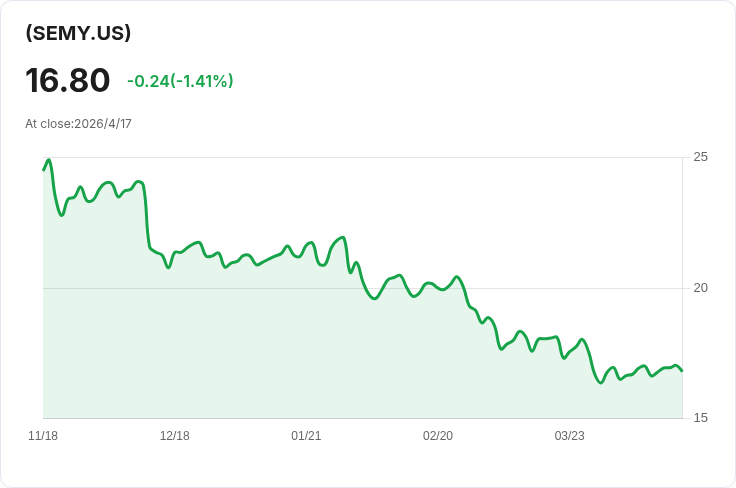Click the top gridline at the 25 level
Viewport: 736px width, 488px height.
[400, 157]
